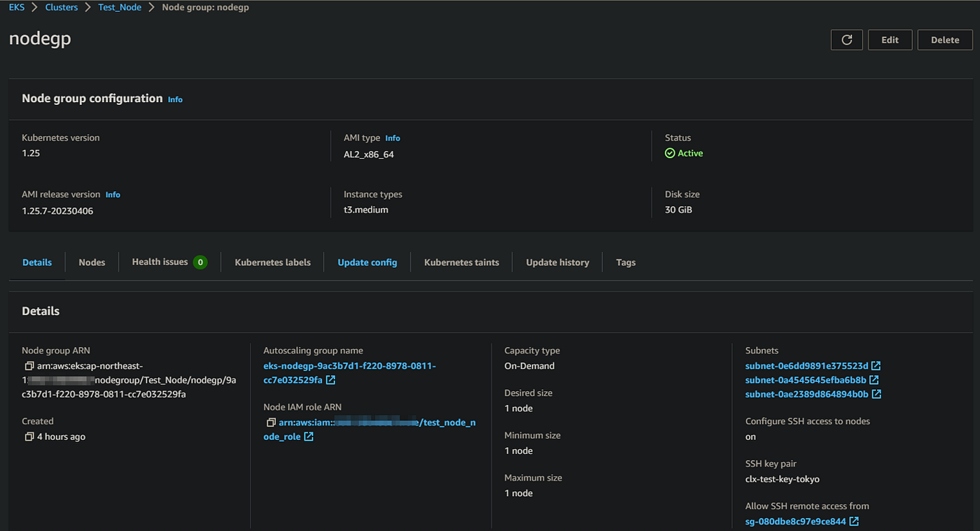Open subnet-0a4545645efba6b8b link
The height and width of the screenshot is (531, 980).
[806, 380]
